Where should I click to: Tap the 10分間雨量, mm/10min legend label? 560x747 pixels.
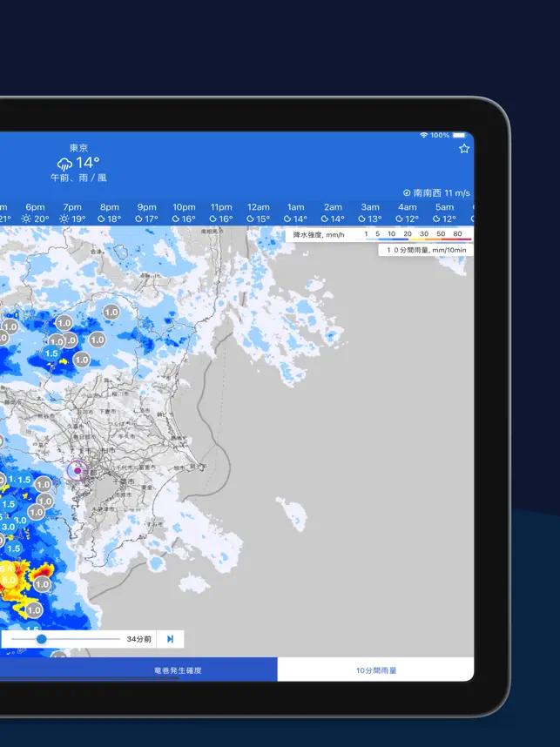(426, 250)
